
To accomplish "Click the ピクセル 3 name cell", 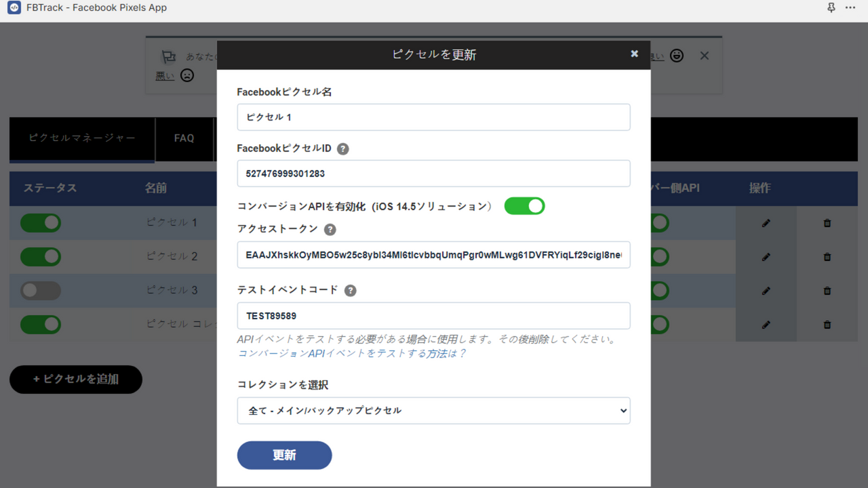I will click(172, 291).
